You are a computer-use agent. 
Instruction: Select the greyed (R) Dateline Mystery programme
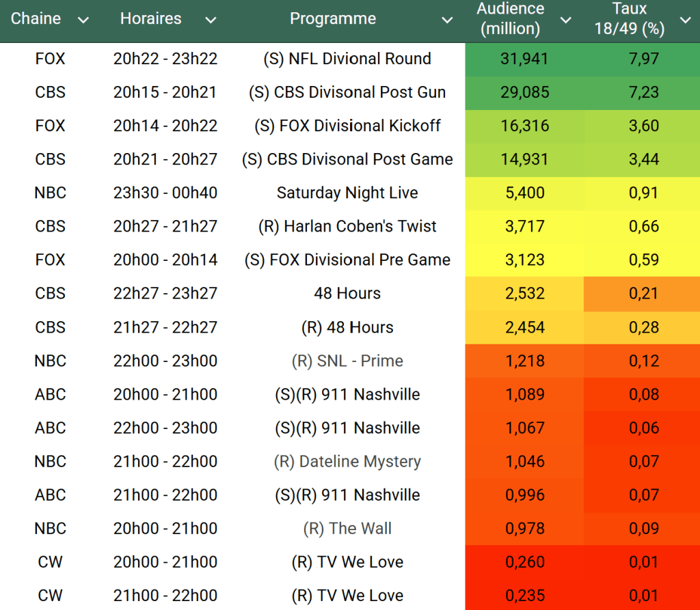point(347,462)
